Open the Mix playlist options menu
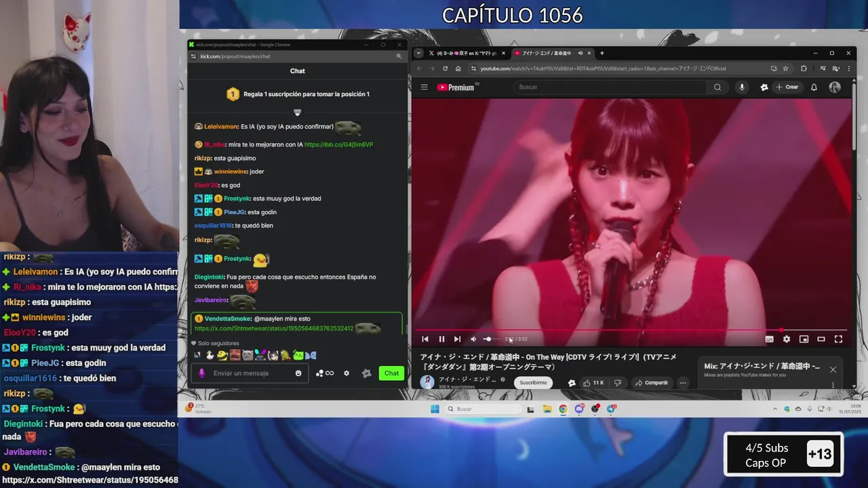This screenshot has width=868, height=488. (x=833, y=385)
